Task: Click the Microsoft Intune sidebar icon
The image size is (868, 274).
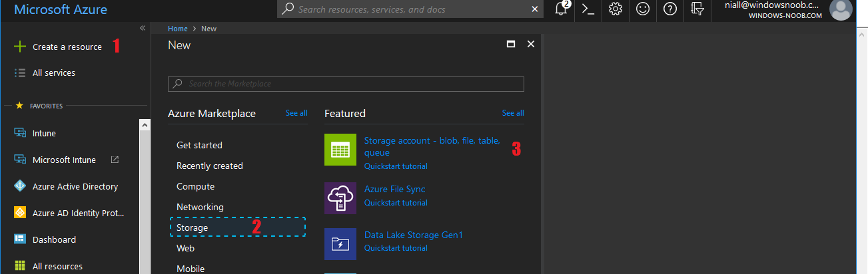Action: pyautogui.click(x=20, y=160)
